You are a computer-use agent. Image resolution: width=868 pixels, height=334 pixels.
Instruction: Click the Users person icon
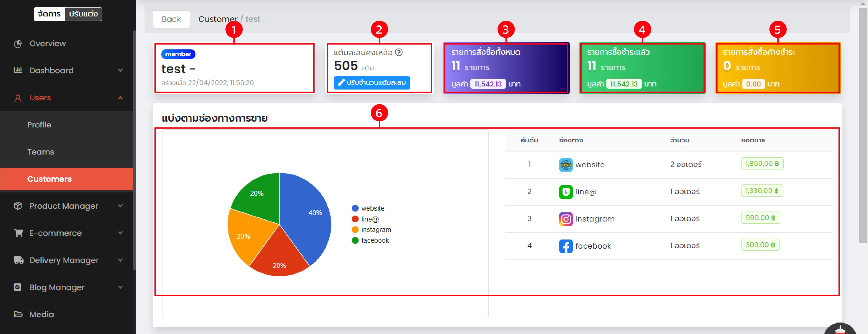18,98
